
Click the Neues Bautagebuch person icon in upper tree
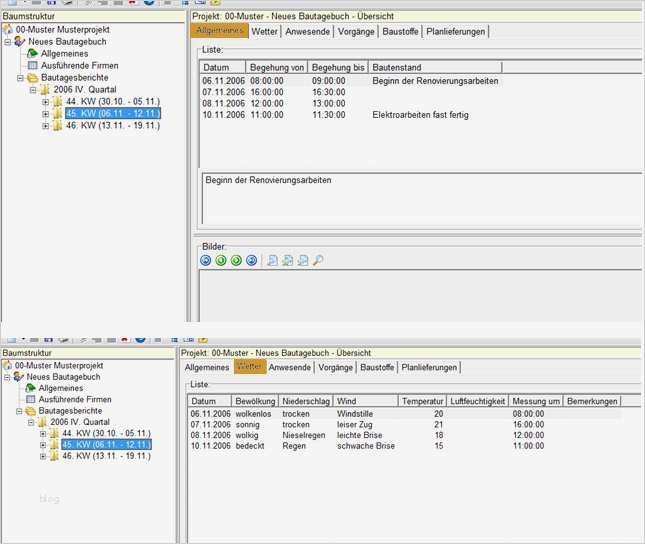point(19,41)
